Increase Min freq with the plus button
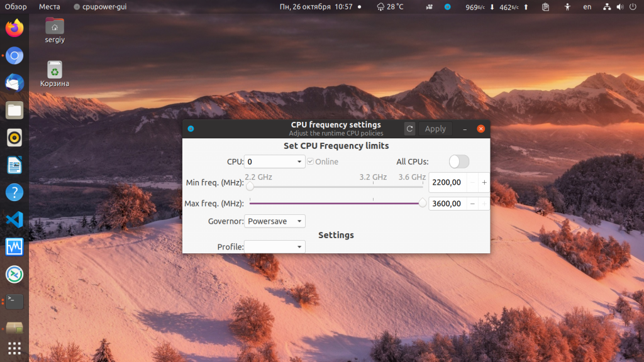The width and height of the screenshot is (644, 362). (484, 183)
